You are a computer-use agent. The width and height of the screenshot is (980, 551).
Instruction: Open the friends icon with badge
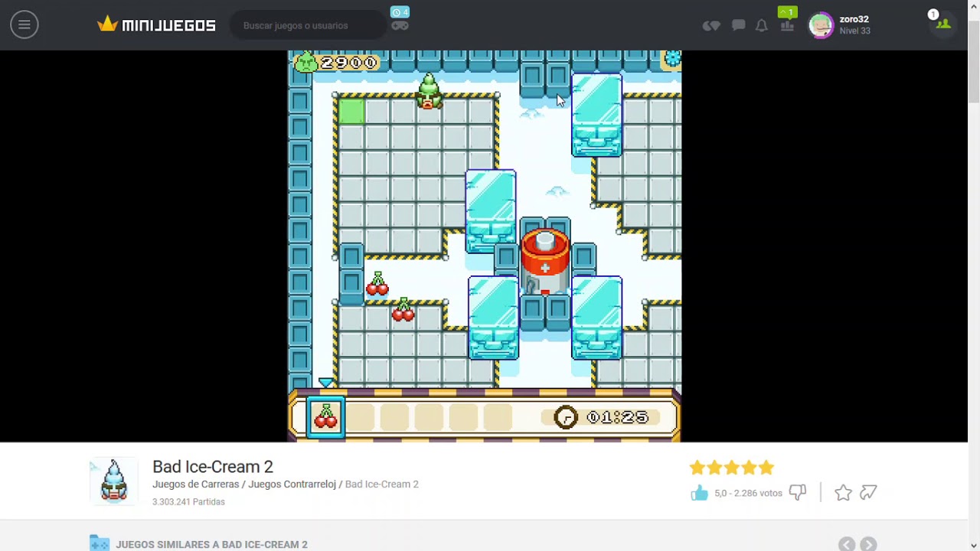click(943, 24)
